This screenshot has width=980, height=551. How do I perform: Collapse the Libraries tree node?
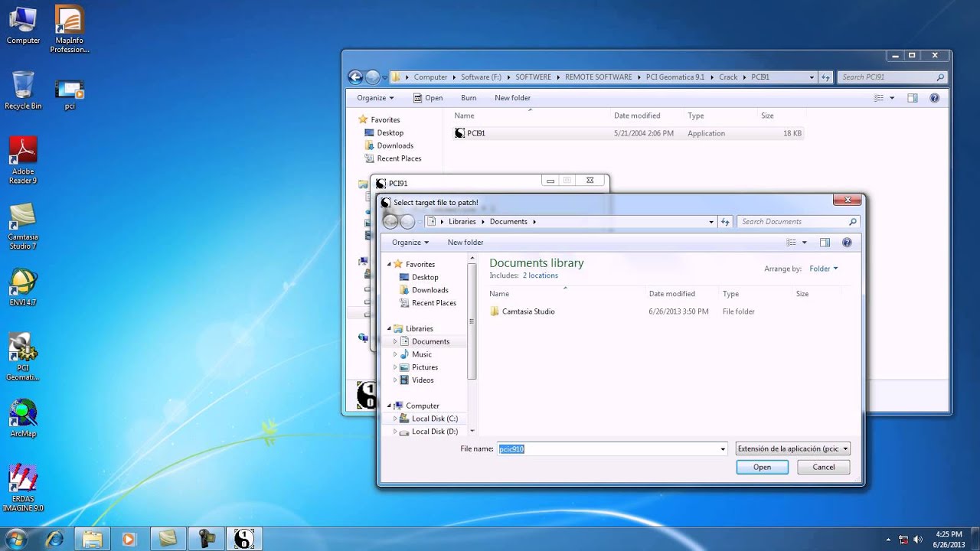pos(389,329)
